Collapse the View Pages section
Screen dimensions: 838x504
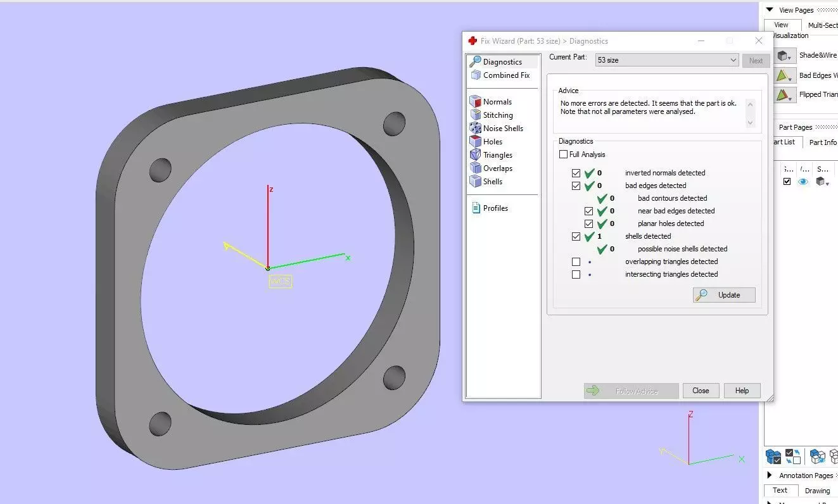(x=770, y=10)
